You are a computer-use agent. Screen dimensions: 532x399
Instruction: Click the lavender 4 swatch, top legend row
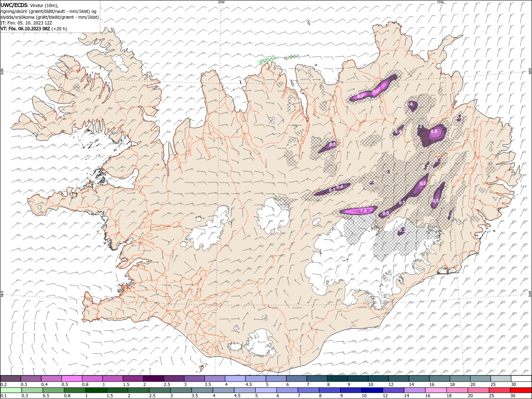235,379
